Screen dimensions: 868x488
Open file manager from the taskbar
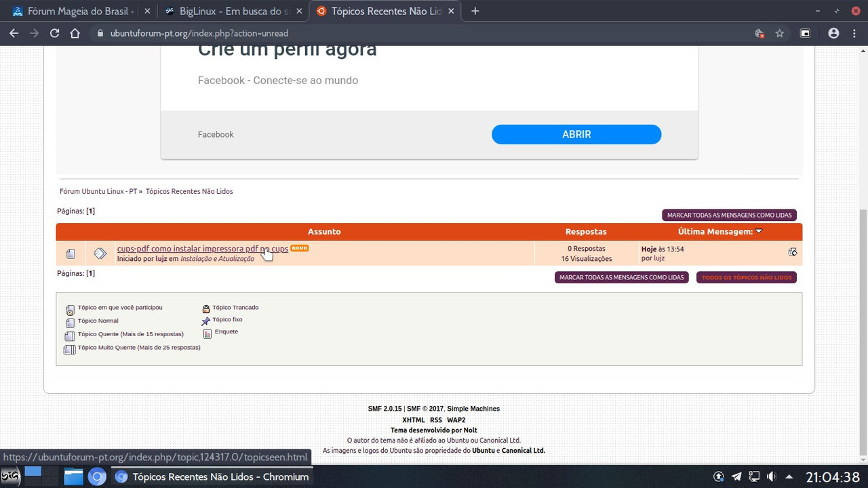(x=73, y=477)
